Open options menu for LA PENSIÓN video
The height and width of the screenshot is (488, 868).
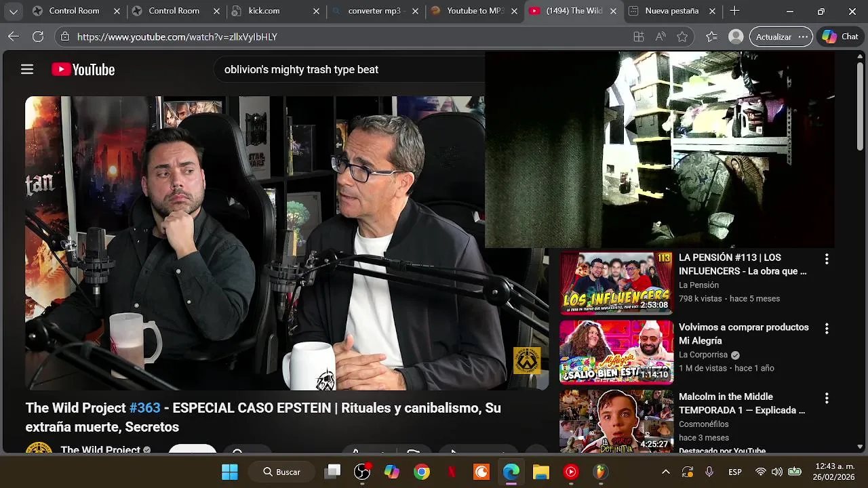coord(826,259)
